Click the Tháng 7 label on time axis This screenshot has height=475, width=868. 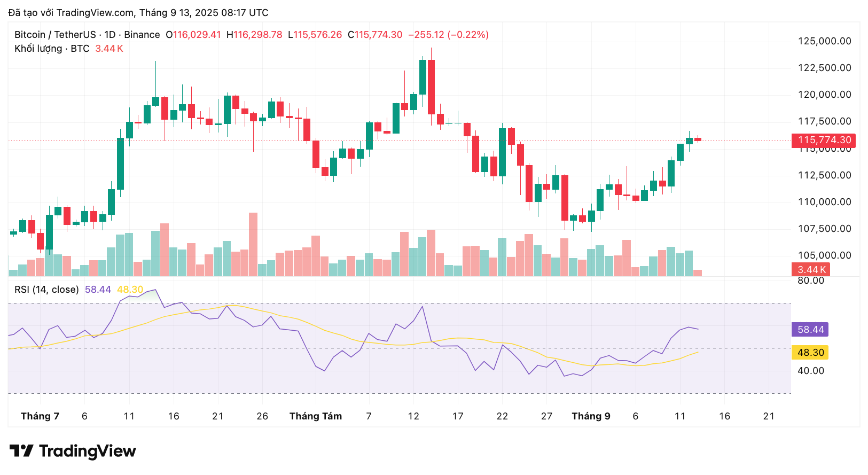point(40,416)
